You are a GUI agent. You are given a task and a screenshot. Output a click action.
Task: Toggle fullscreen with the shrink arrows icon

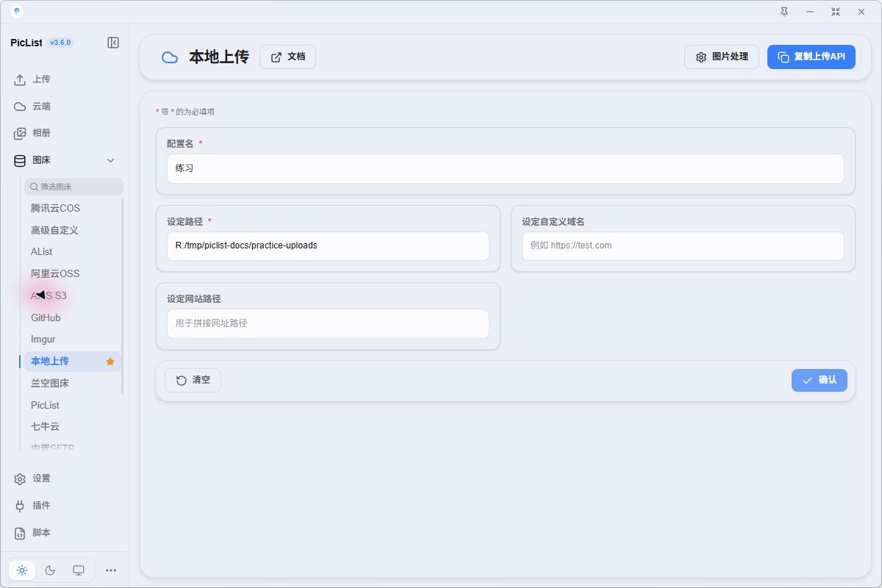point(836,12)
